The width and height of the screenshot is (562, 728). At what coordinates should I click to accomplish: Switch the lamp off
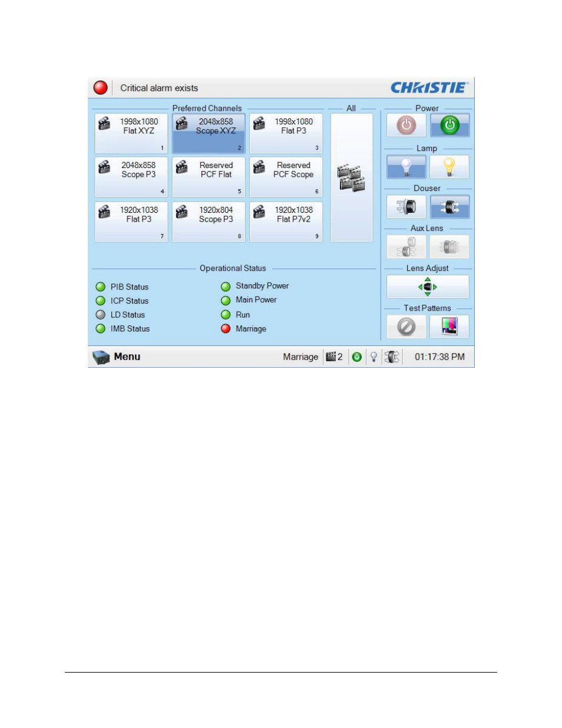pyautogui.click(x=406, y=167)
